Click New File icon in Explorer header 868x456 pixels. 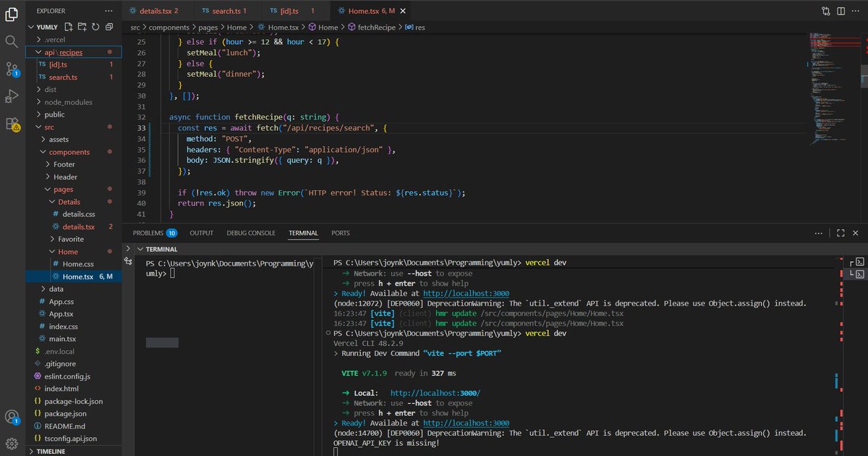pyautogui.click(x=69, y=27)
